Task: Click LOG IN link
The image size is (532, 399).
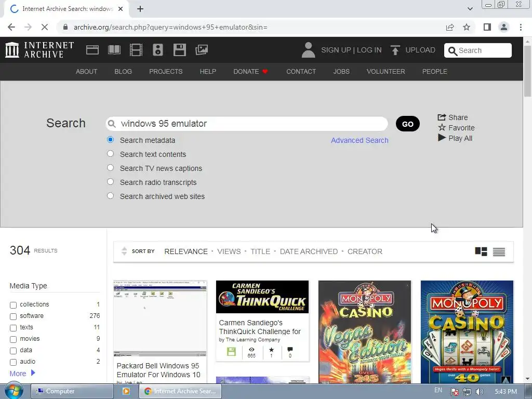Action: 369,50
